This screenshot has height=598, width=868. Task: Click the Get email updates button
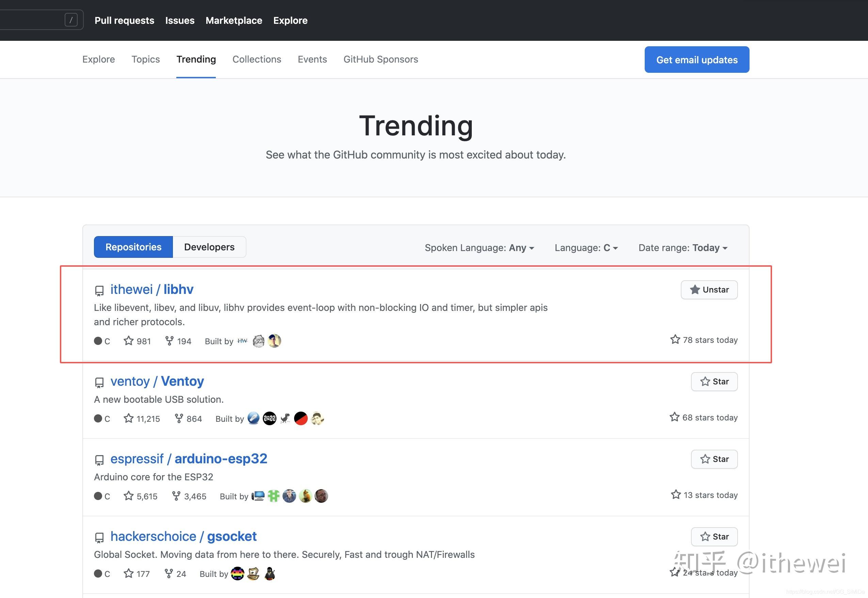696,59
